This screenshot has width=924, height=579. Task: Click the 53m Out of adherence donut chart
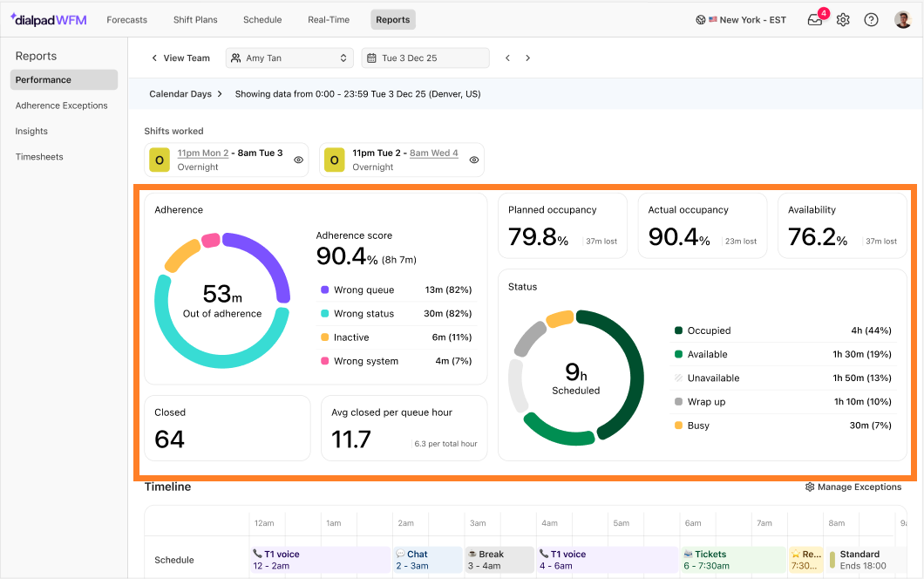(222, 301)
